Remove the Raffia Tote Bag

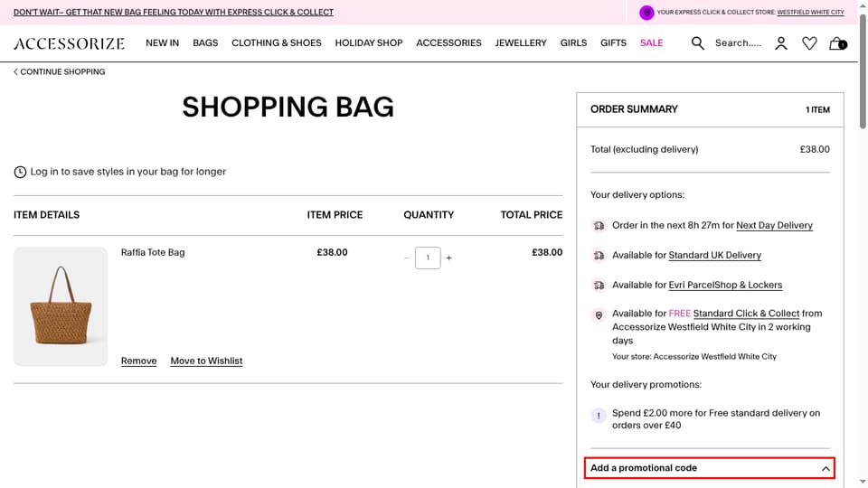pyautogui.click(x=139, y=361)
